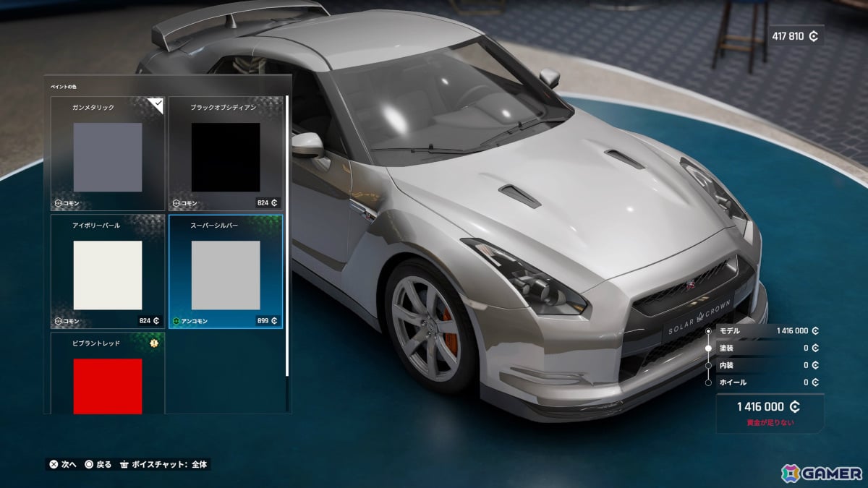Click the step marker beside ホイール

(x=708, y=382)
